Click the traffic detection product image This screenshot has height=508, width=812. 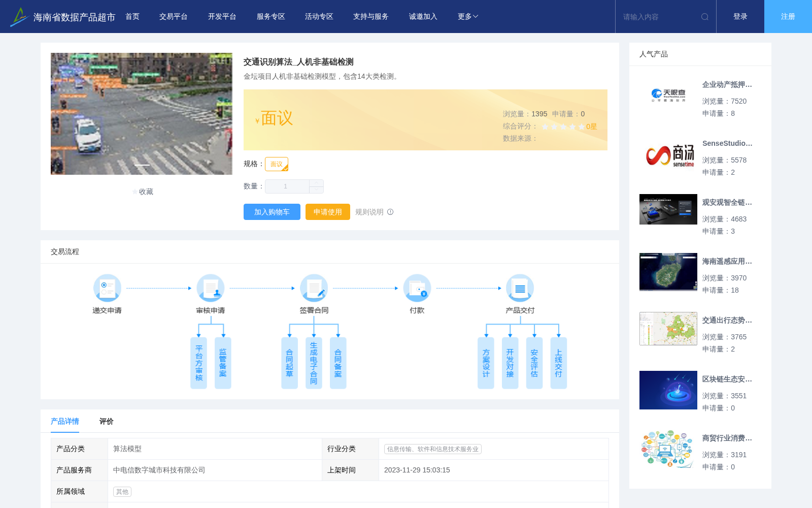click(142, 114)
